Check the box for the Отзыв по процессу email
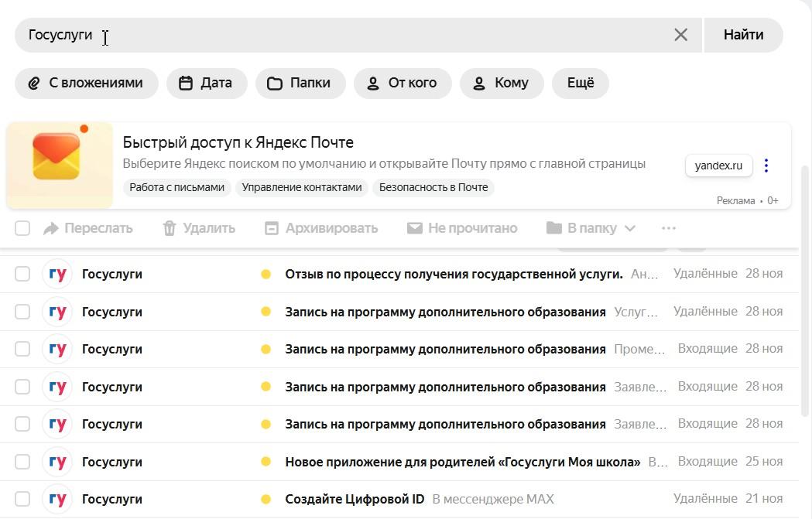 tap(22, 274)
